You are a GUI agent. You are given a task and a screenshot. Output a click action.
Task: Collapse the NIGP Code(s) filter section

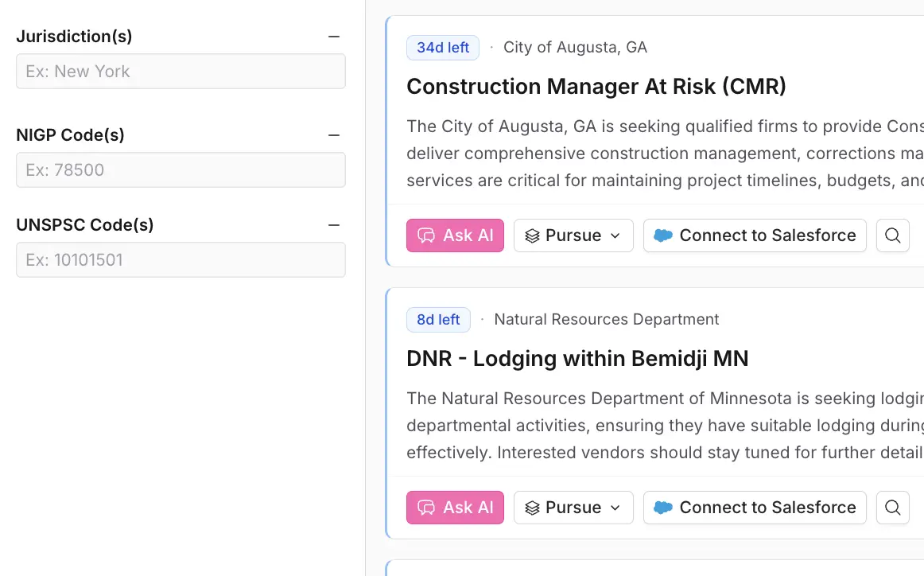334,134
